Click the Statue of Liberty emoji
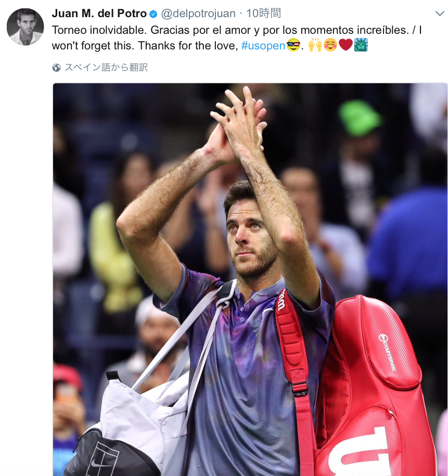Viewport: 448px width, 476px height. pyautogui.click(x=361, y=45)
